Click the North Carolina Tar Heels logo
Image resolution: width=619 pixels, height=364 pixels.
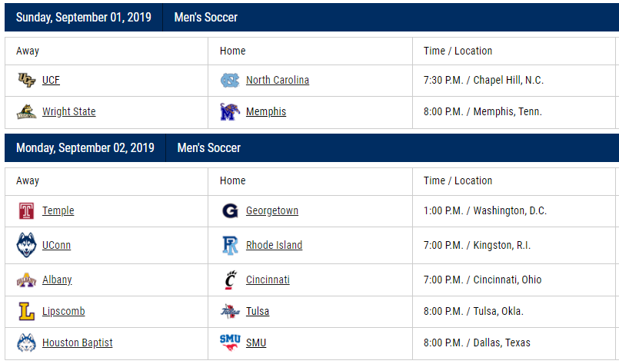pos(230,80)
